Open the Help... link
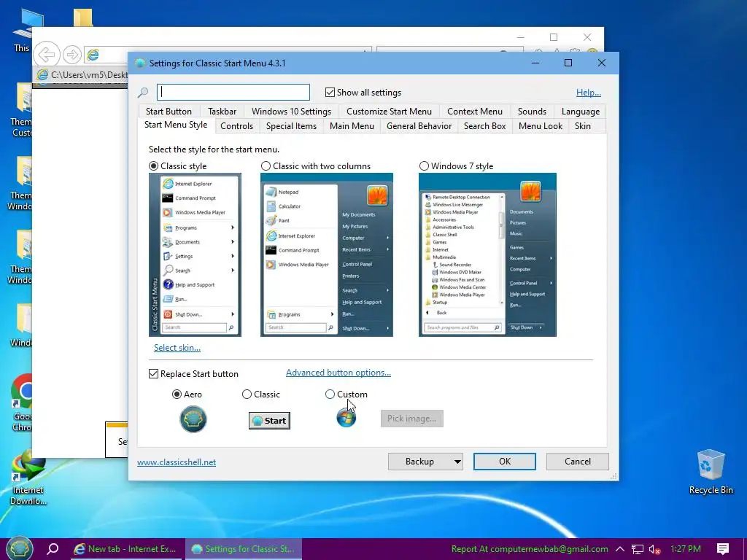Screen dimensions: 747x560 [x=589, y=93]
